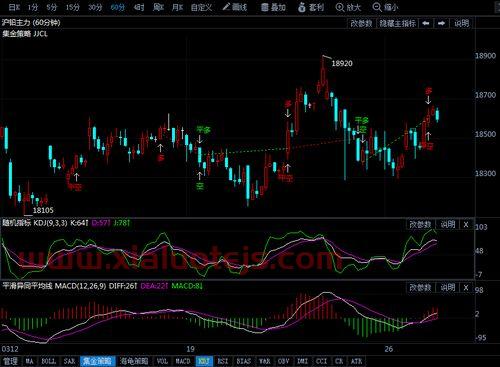
Task: Close the MACD indicator panel
Action: click(466, 287)
